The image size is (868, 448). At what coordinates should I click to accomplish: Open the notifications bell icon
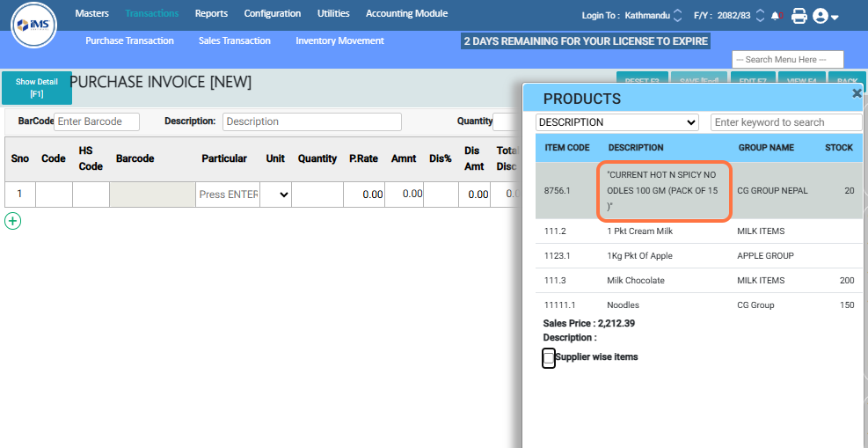pyautogui.click(x=776, y=16)
